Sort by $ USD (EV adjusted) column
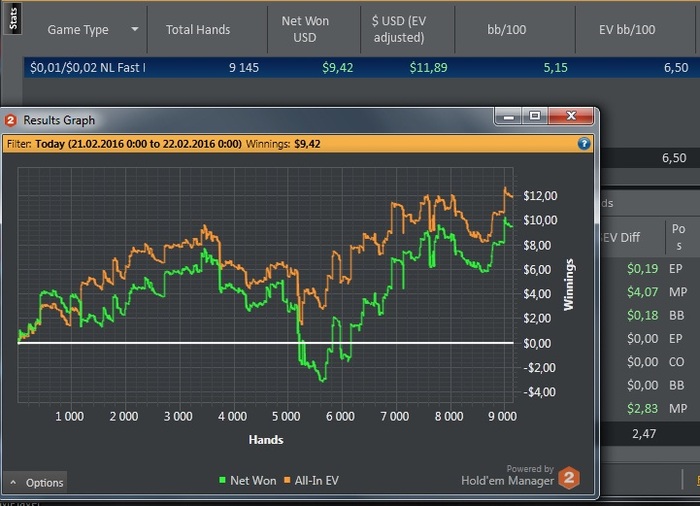 tap(399, 29)
